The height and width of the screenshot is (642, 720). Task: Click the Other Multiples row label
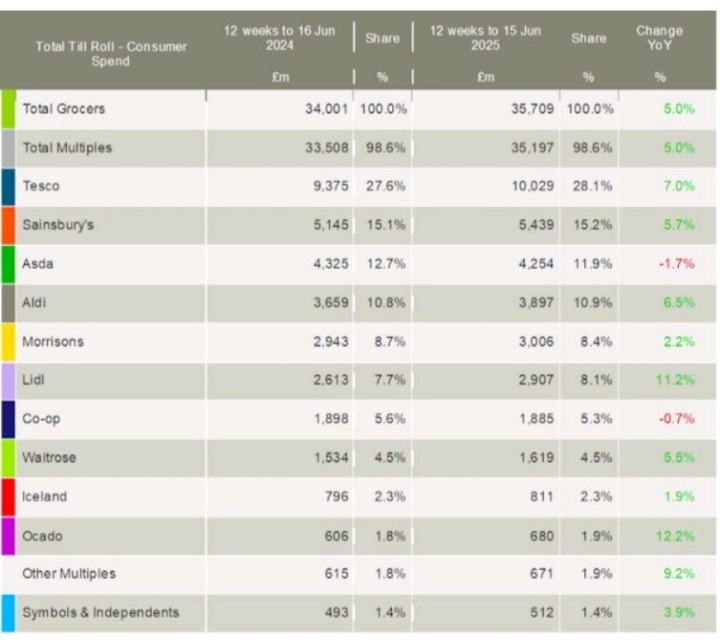(x=69, y=574)
